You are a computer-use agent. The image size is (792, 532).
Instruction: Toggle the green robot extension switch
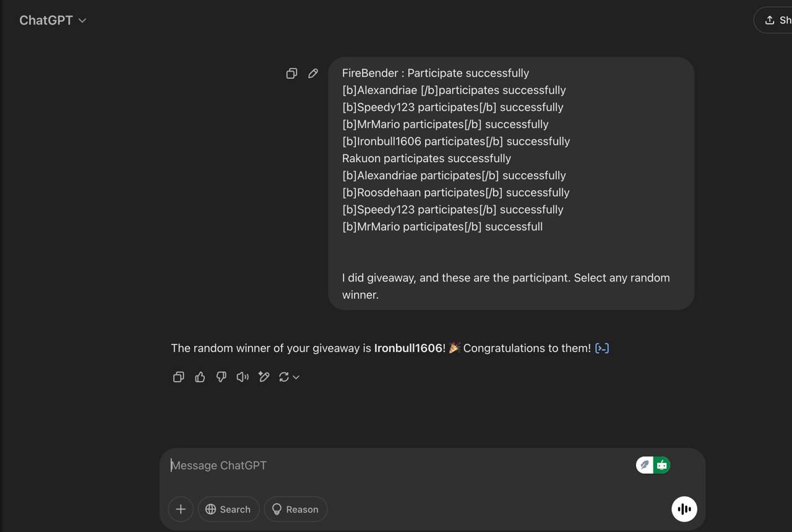click(x=662, y=465)
